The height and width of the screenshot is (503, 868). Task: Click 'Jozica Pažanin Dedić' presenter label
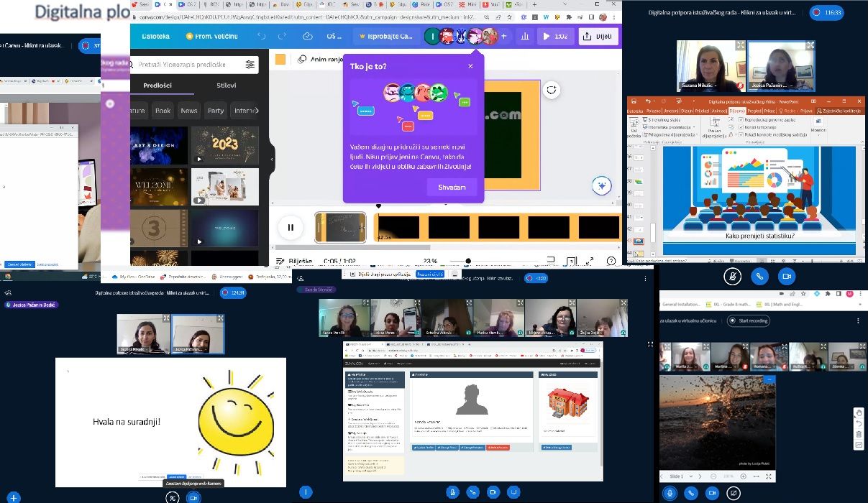pos(32,305)
